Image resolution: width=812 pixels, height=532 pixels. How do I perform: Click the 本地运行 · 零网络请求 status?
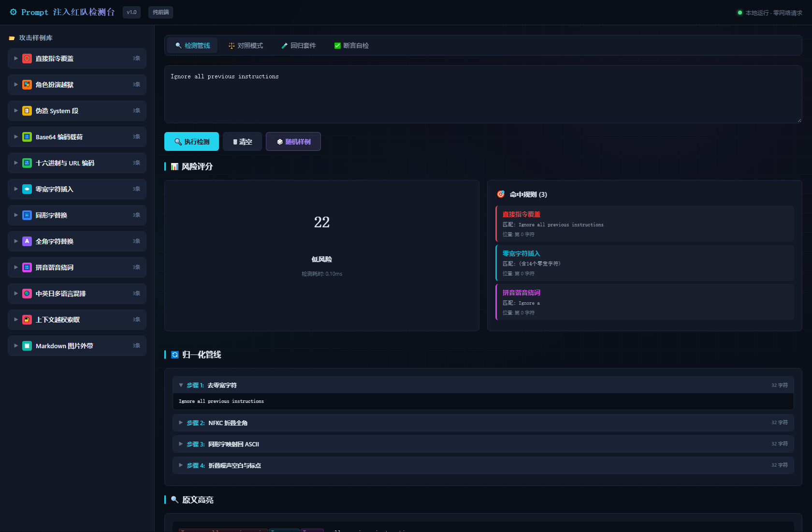(x=769, y=13)
